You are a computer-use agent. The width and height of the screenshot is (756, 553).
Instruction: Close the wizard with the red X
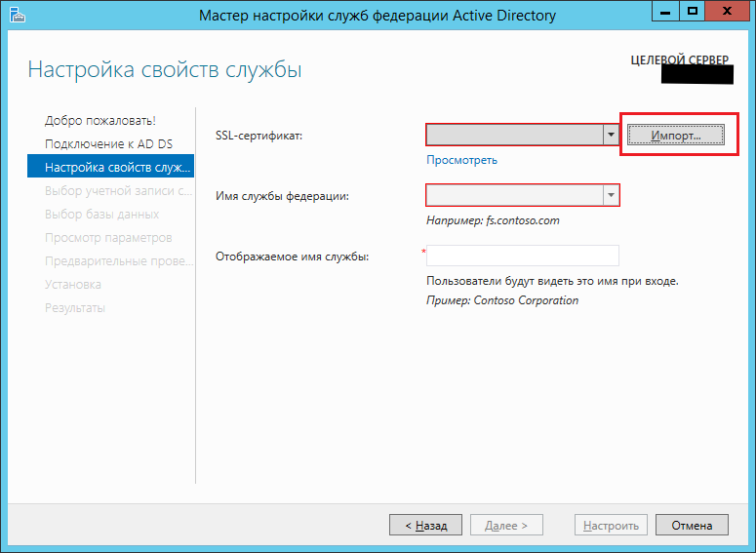[x=727, y=13]
